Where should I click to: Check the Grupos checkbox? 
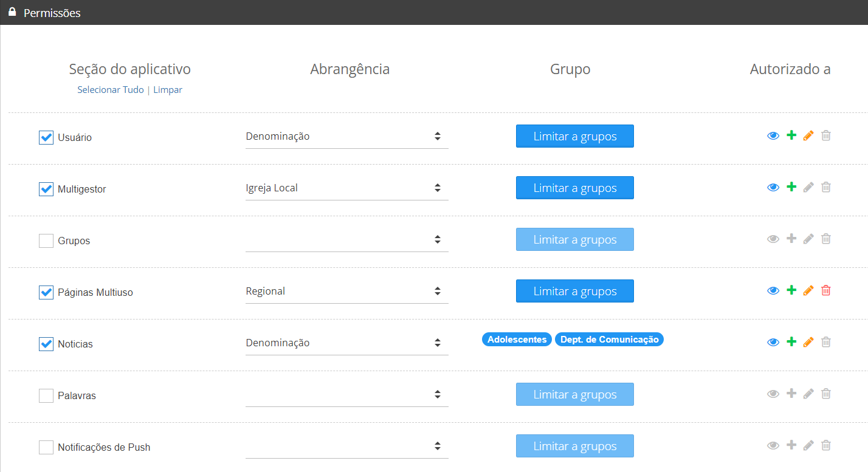[x=46, y=241]
